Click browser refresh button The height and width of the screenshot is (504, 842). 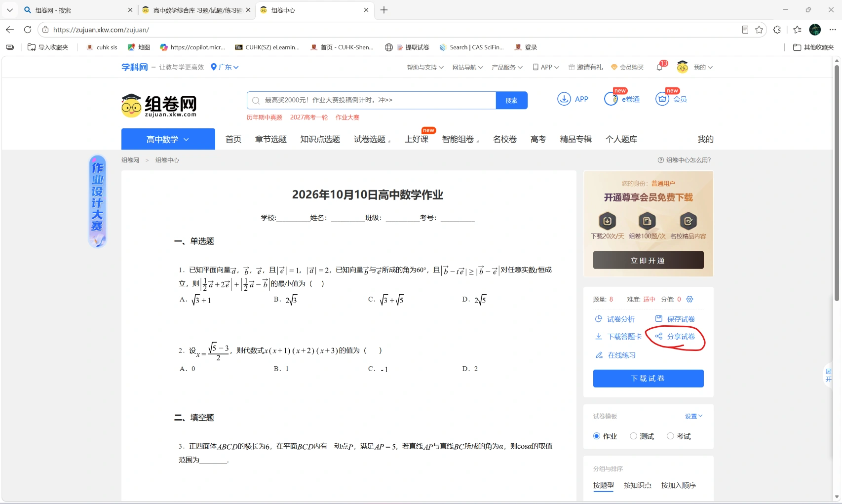click(28, 30)
